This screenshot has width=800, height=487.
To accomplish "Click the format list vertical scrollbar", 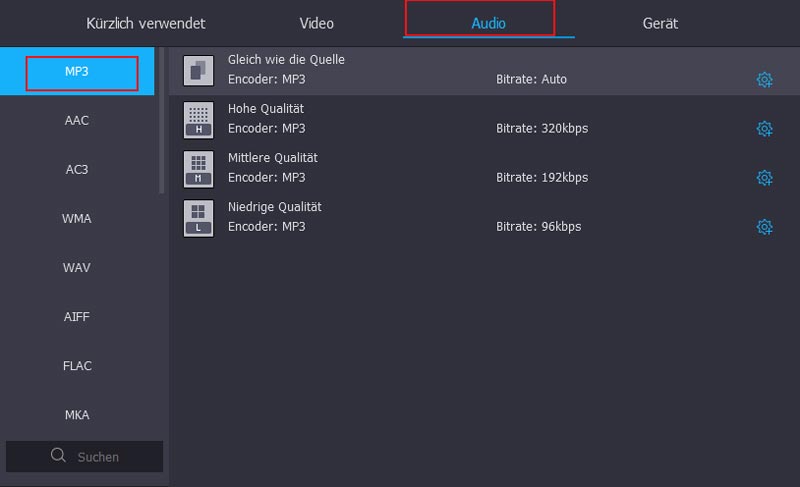I will tap(162, 120).
